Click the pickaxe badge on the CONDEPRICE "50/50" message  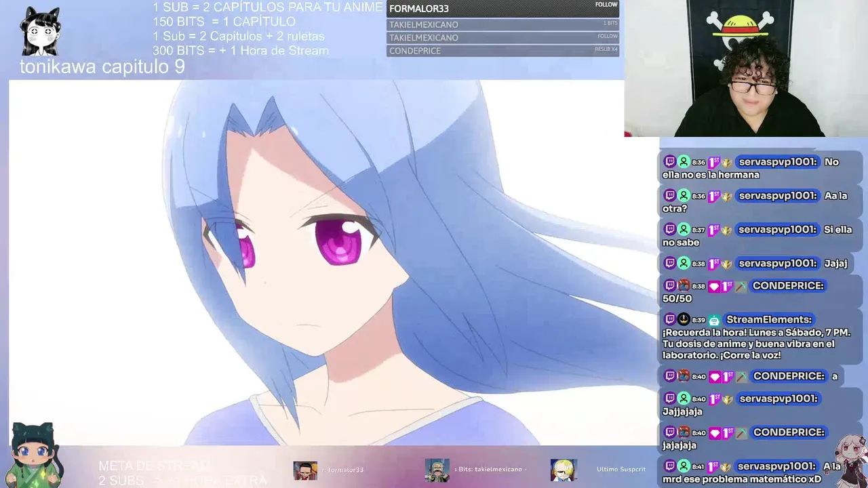(741, 286)
